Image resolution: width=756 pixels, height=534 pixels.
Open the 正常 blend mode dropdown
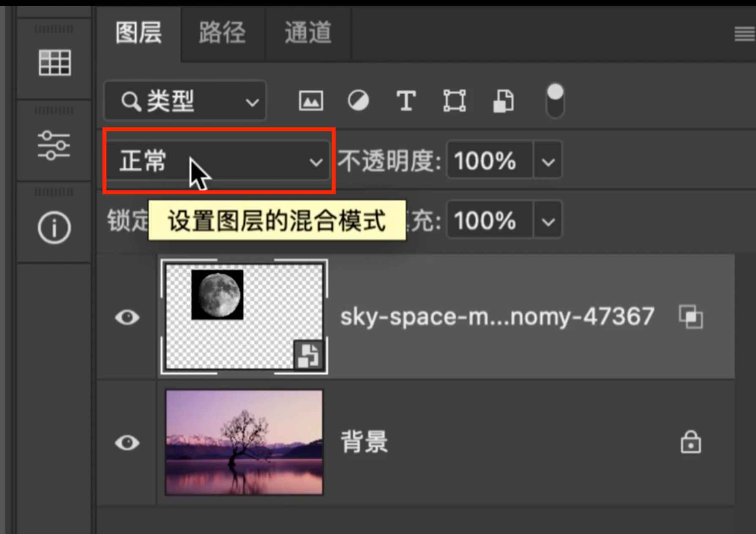coord(218,161)
